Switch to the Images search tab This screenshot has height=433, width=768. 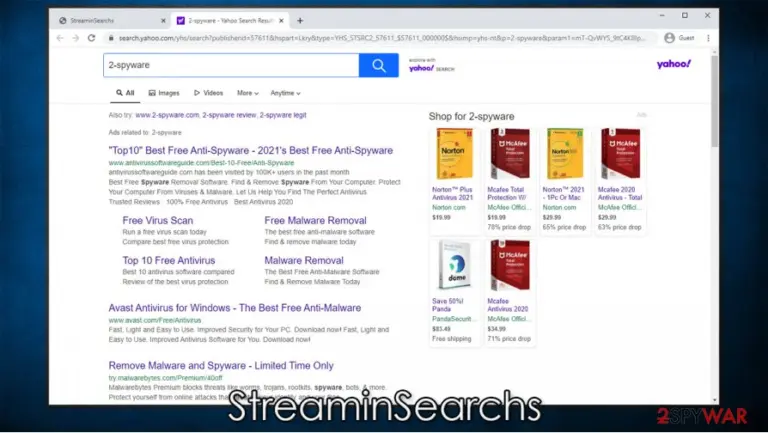(164, 93)
